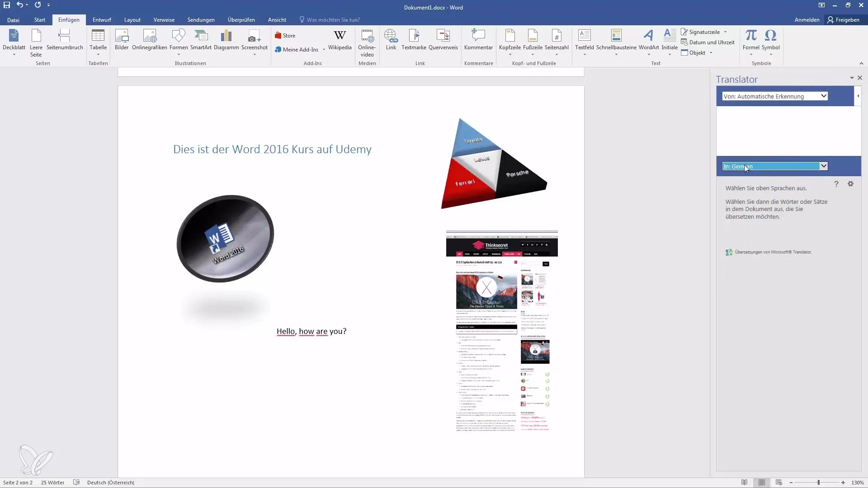Image resolution: width=868 pixels, height=488 pixels.
Task: Open Translator settings gear
Action: point(850,184)
